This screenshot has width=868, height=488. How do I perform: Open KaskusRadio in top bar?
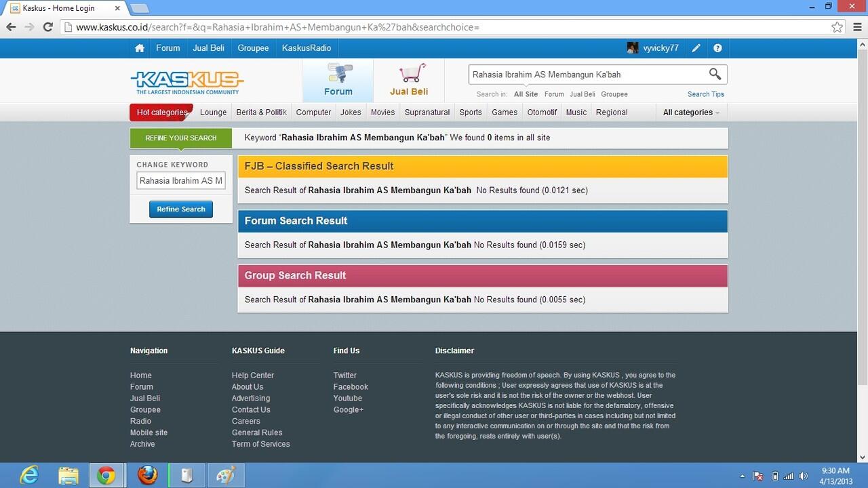coord(307,48)
